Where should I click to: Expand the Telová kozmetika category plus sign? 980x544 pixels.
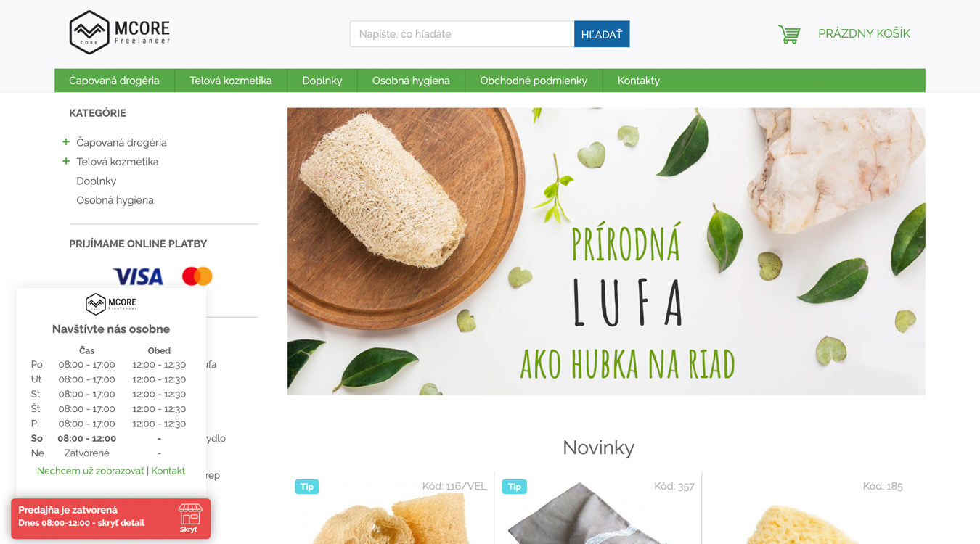point(66,161)
